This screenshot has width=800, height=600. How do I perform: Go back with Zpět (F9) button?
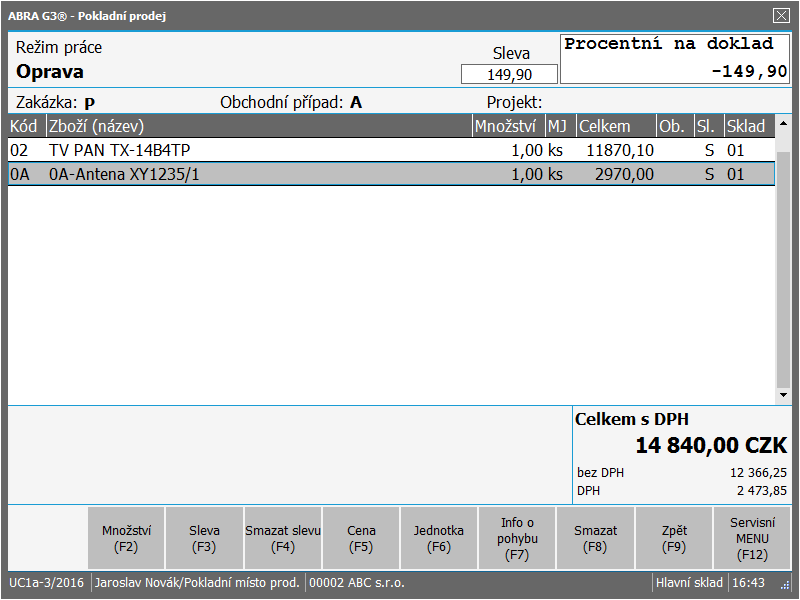point(674,538)
